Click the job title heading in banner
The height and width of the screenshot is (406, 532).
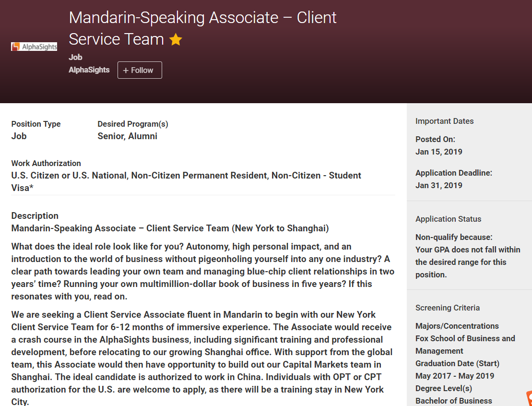point(202,28)
